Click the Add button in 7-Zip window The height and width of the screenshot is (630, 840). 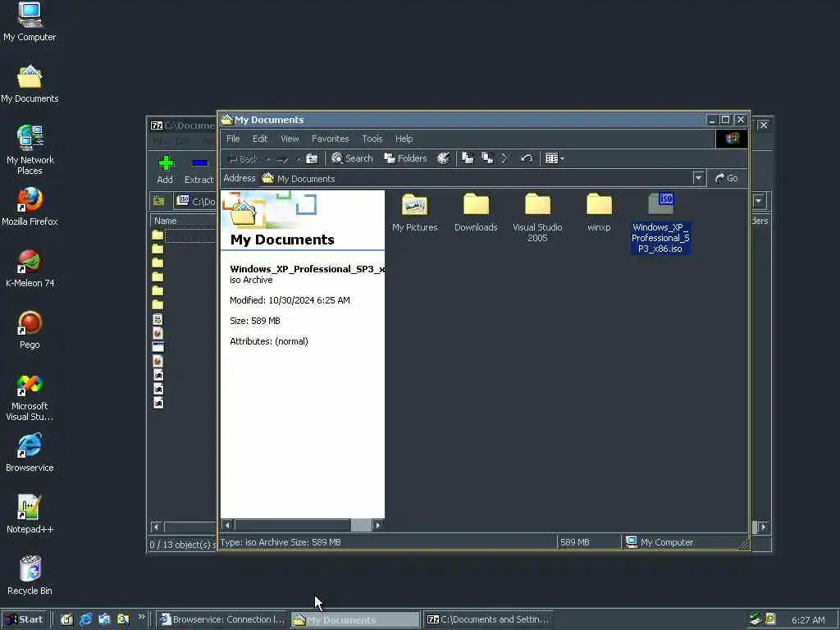coord(165,169)
